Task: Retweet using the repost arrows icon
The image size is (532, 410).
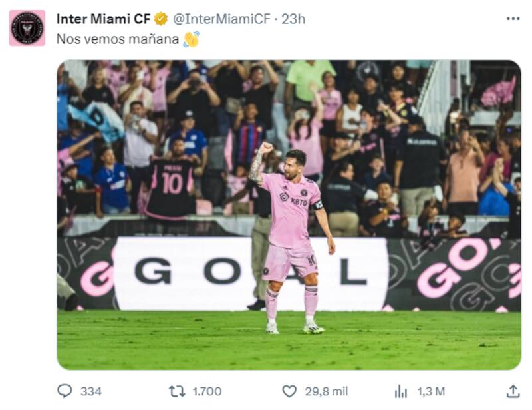Action: pyautogui.click(x=177, y=391)
